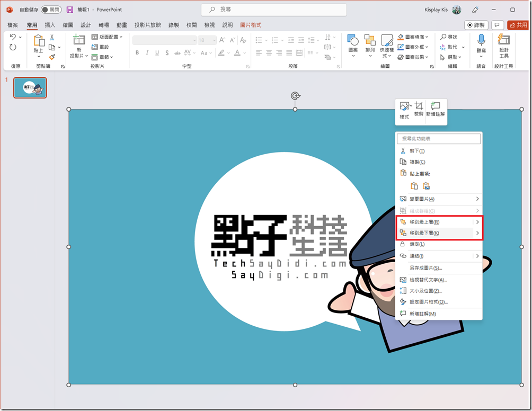Click the New Comment (新增註解) mini toolbar icon
The width and height of the screenshot is (532, 411).
tap(436, 106)
